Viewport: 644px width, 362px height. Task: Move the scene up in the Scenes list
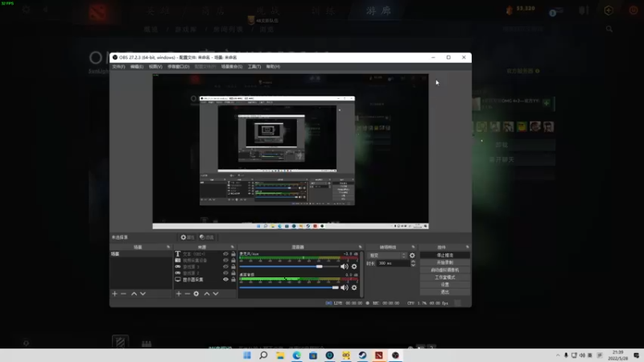point(134,294)
